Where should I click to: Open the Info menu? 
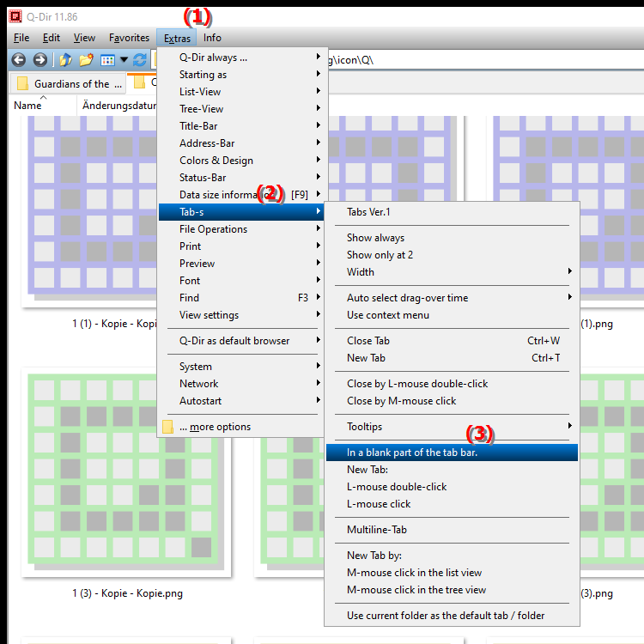[212, 38]
